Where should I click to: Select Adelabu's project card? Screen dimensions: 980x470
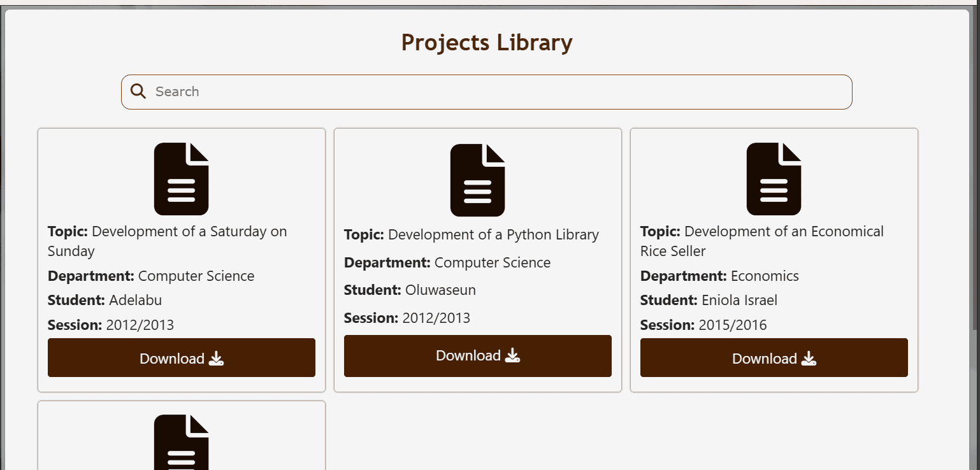click(x=181, y=258)
